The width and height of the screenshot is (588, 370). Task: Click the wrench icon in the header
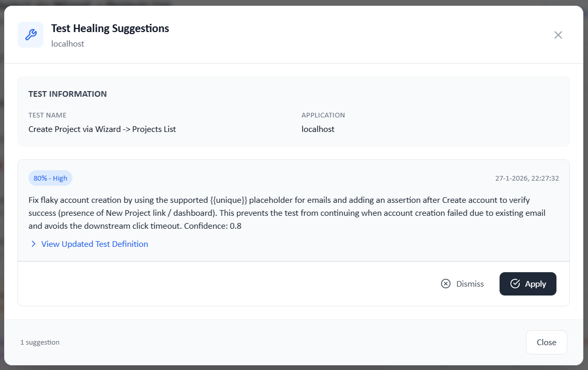point(31,35)
